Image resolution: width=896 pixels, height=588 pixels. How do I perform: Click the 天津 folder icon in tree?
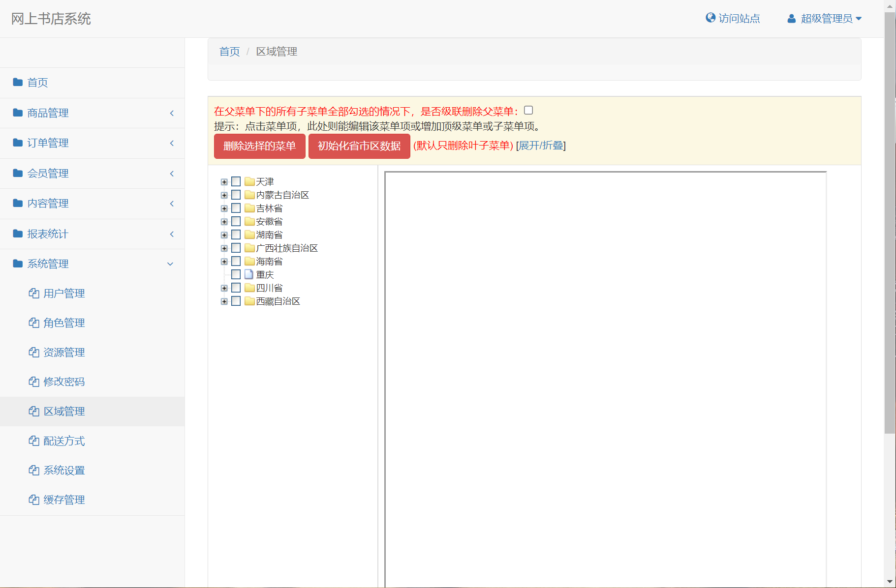(249, 181)
